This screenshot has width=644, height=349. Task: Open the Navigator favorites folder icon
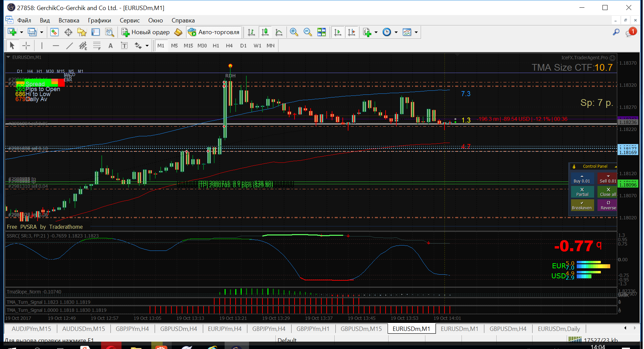(x=82, y=32)
